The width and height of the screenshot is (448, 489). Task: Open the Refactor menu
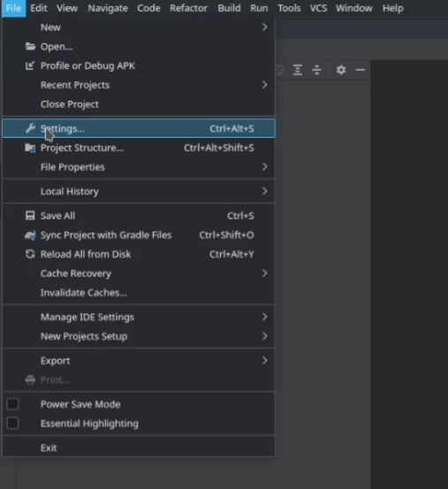188,8
